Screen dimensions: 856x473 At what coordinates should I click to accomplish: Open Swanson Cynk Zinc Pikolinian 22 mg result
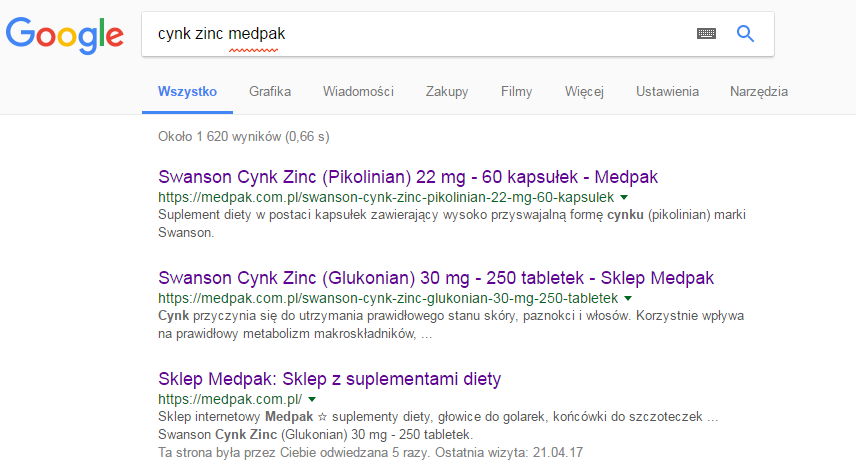[408, 177]
